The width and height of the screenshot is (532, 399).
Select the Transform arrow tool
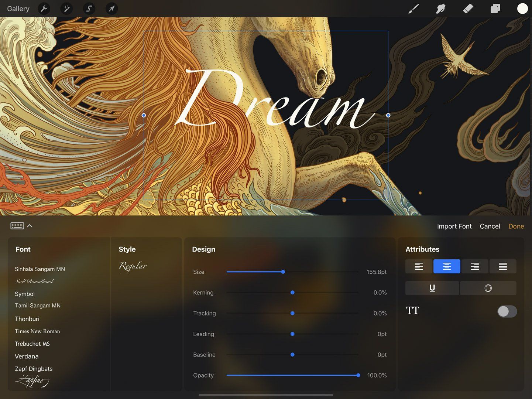click(111, 8)
